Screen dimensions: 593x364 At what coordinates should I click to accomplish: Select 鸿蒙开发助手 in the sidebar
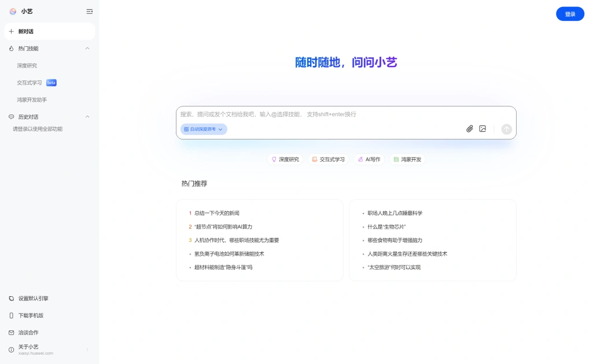coord(32,100)
